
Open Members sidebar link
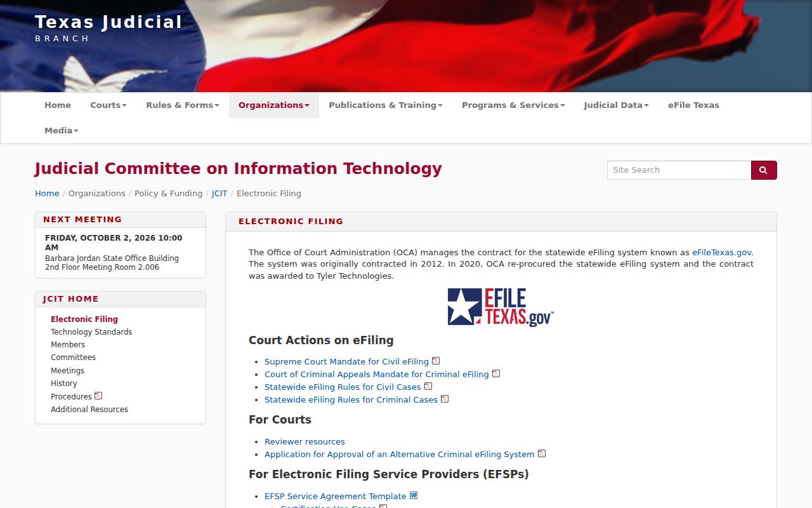coord(68,345)
